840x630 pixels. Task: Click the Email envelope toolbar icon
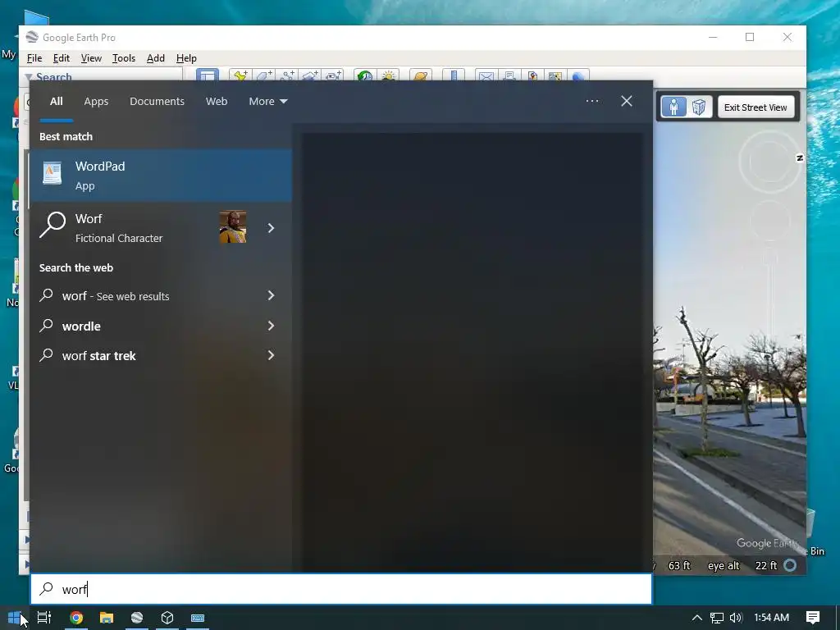click(x=486, y=75)
